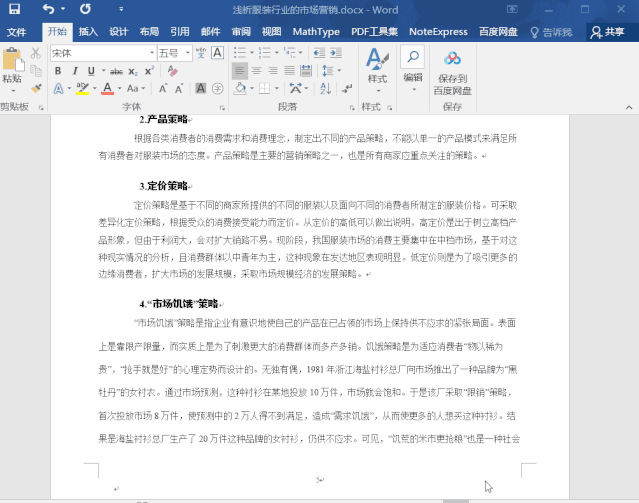The height and width of the screenshot is (503, 639).
Task: Switch to the 引用 tab
Action: point(180,32)
